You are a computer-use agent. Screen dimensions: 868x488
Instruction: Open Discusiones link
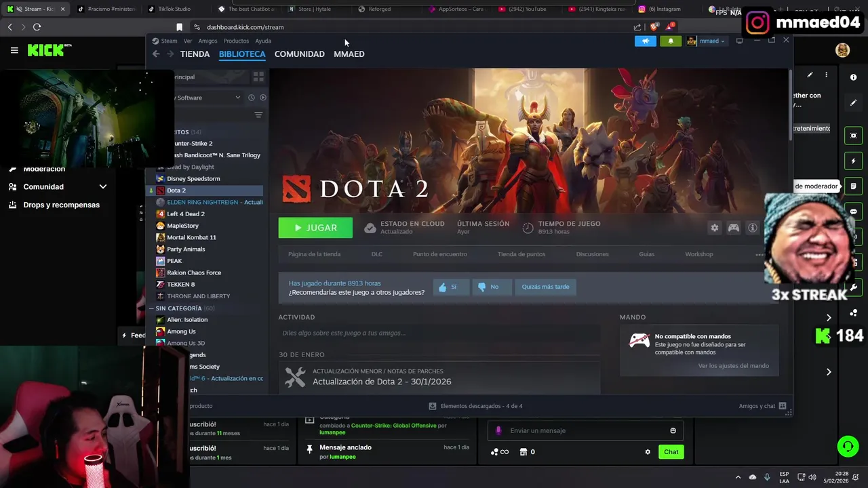pyautogui.click(x=592, y=254)
